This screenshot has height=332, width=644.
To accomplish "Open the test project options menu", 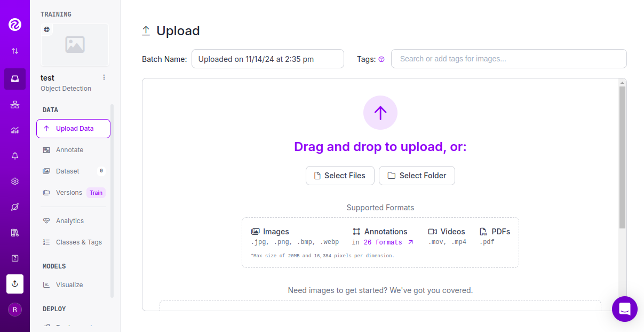I will (104, 77).
